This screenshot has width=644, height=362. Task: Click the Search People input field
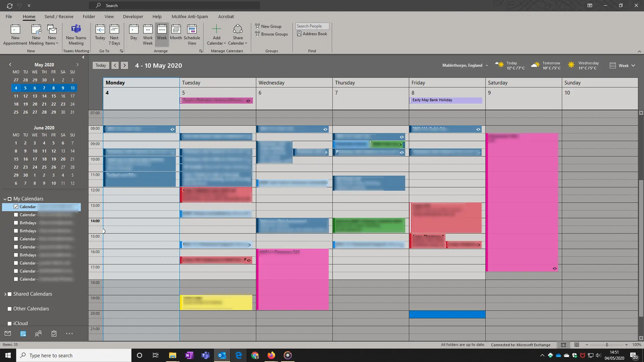pos(312,26)
